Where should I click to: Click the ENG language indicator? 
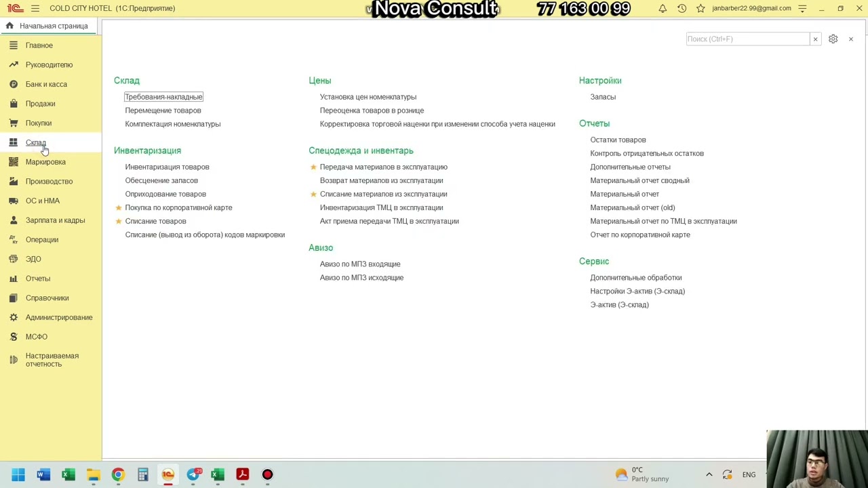tap(749, 474)
